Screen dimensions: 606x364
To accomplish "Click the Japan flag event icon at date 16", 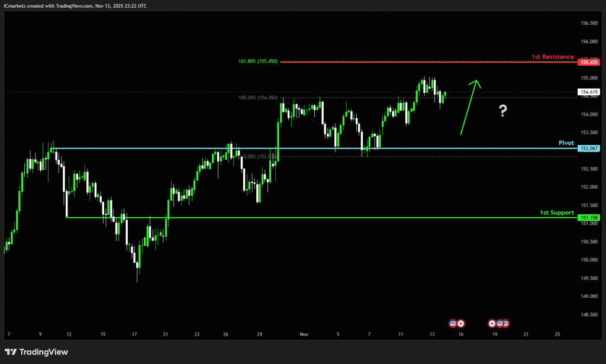I will tap(460, 323).
